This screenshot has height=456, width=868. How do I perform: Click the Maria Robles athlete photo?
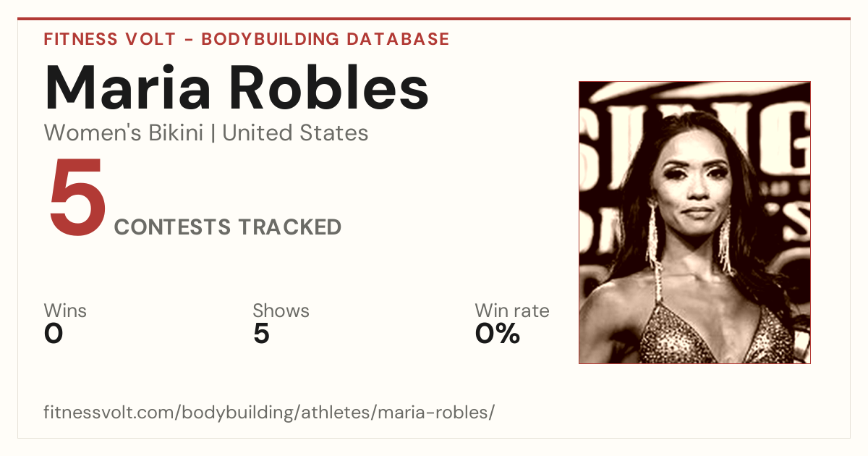[x=694, y=222]
